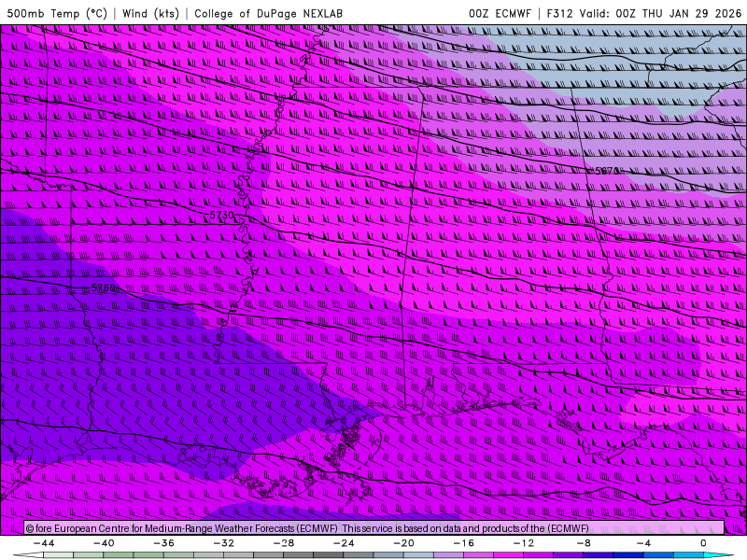Click the -8 tick on color scale
The height and width of the screenshot is (560, 747).
pyautogui.click(x=585, y=543)
